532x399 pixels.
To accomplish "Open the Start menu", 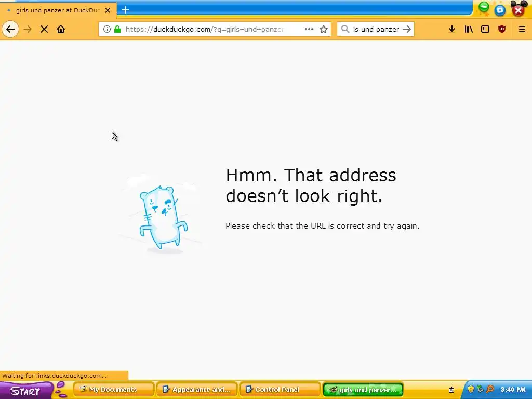I will [26, 390].
